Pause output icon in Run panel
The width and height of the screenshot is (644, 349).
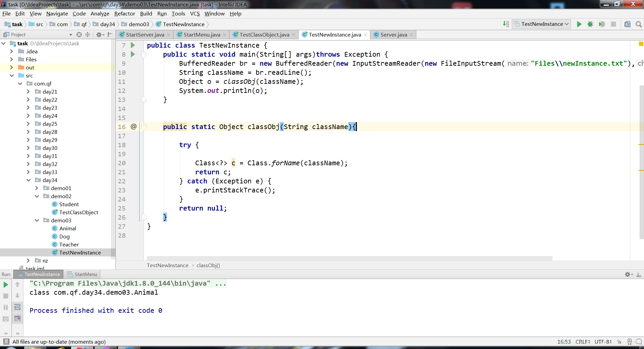(x=6, y=307)
